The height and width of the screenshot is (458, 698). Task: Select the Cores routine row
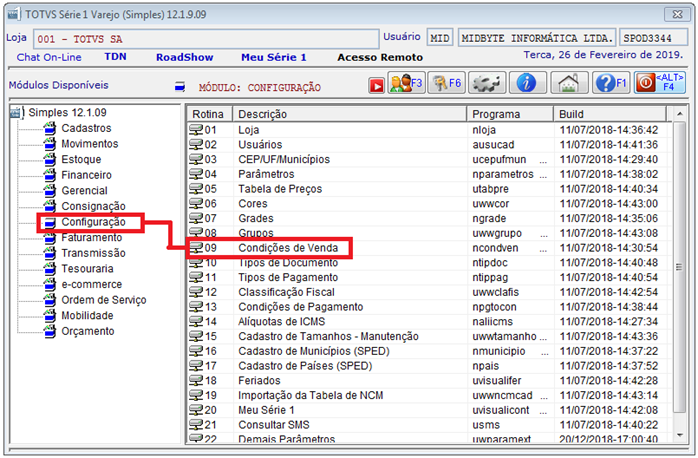click(x=428, y=203)
